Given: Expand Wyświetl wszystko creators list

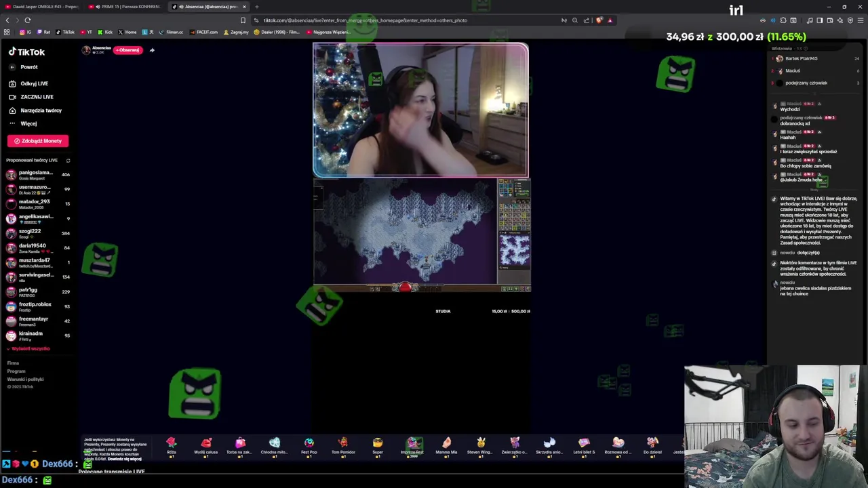Looking at the screenshot, I should (28, 348).
